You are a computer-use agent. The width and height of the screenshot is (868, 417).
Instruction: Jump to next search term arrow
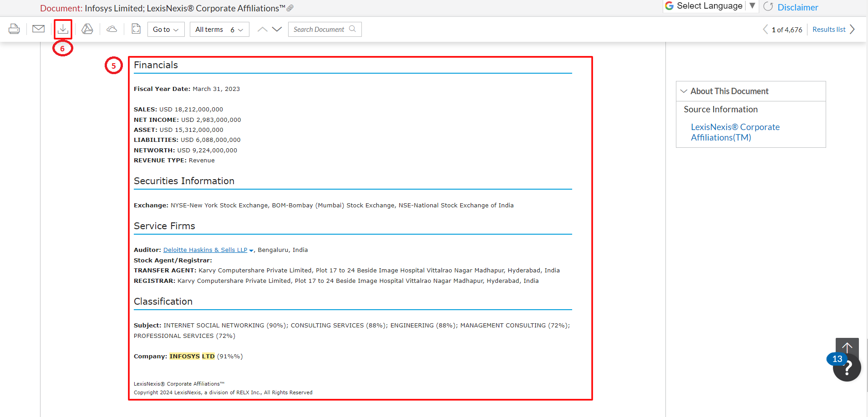[x=277, y=29]
